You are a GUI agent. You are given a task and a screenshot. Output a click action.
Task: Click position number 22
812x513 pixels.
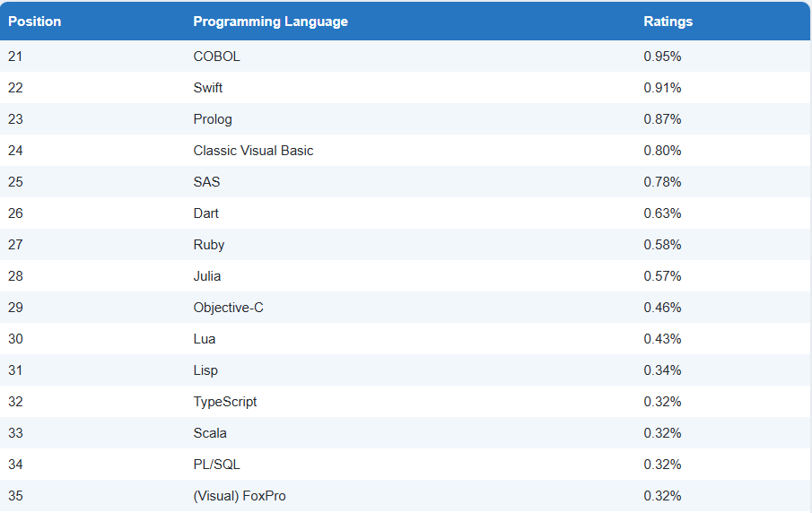coord(15,88)
